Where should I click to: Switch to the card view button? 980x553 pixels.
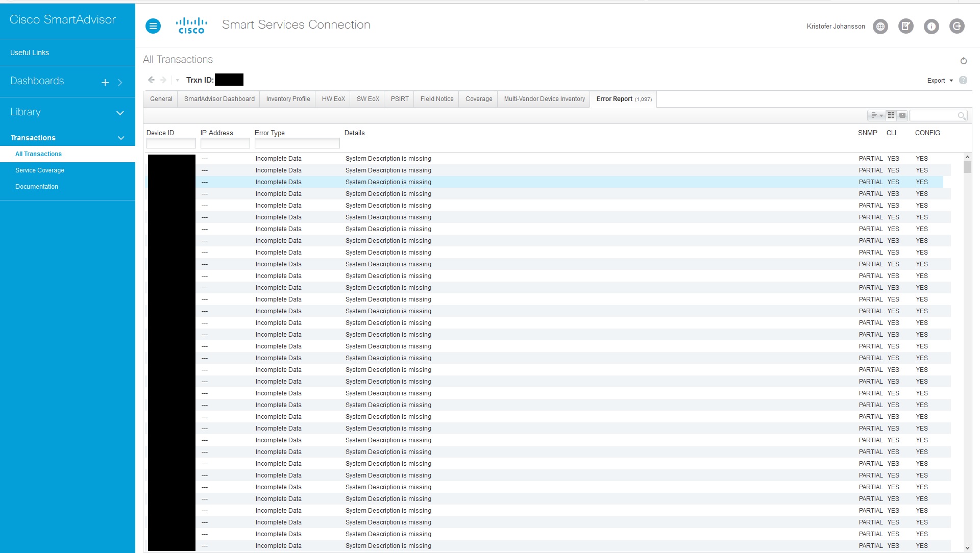pyautogui.click(x=902, y=115)
